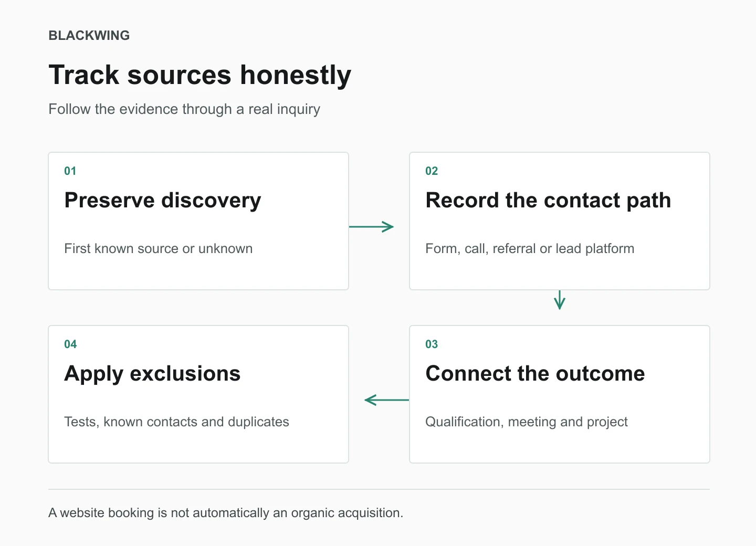Click the 'Preserve discovery' card title
756x546 pixels.
[x=163, y=201]
